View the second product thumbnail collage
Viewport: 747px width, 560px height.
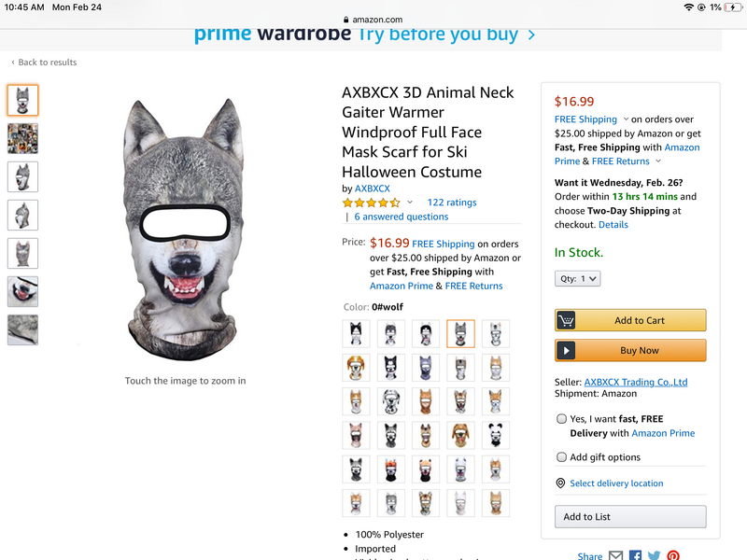click(23, 138)
